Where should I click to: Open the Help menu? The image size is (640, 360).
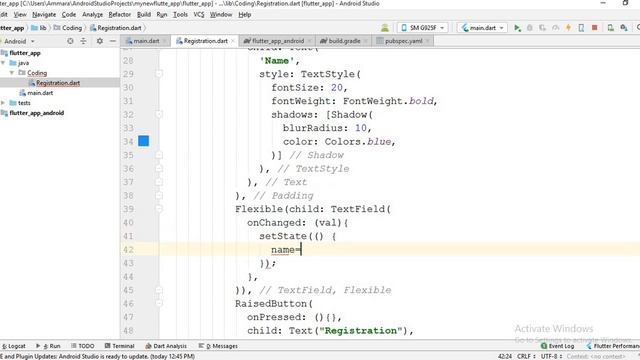tap(244, 15)
